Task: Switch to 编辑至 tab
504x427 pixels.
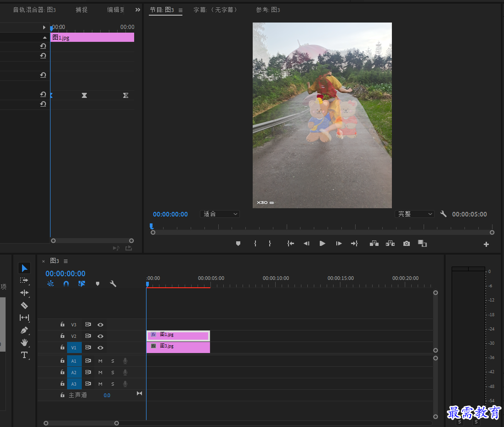Action: (x=116, y=10)
